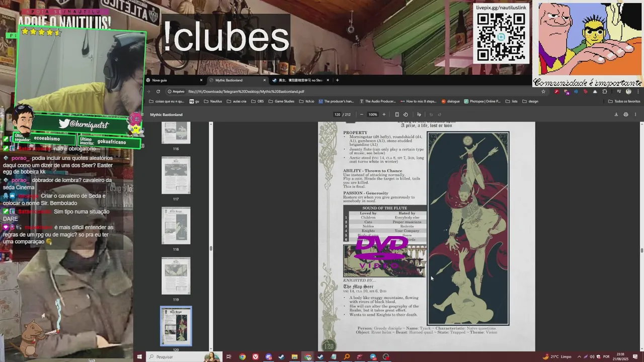Viewport: 644px width, 362px height.
Task: Bookmark this page with the star icon
Action: pyautogui.click(x=543, y=92)
